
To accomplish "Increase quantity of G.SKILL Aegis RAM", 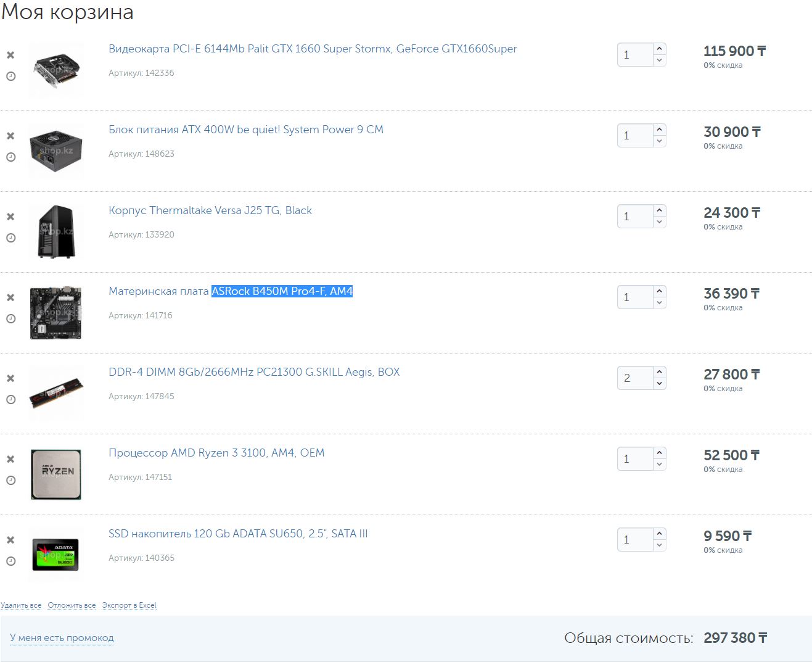I will coord(659,372).
